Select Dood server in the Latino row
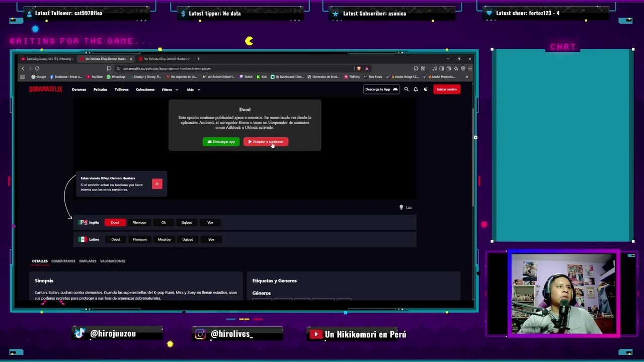Image resolution: width=644 pixels, height=362 pixels. (x=115, y=239)
